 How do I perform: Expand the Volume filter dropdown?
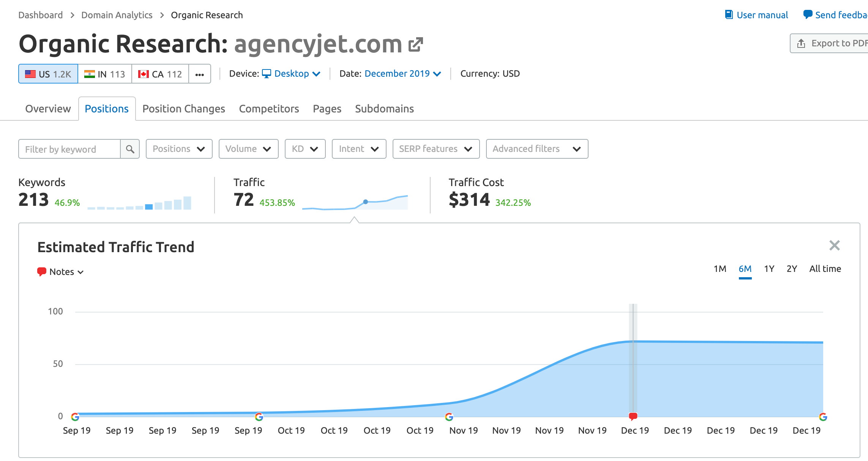pyautogui.click(x=248, y=149)
